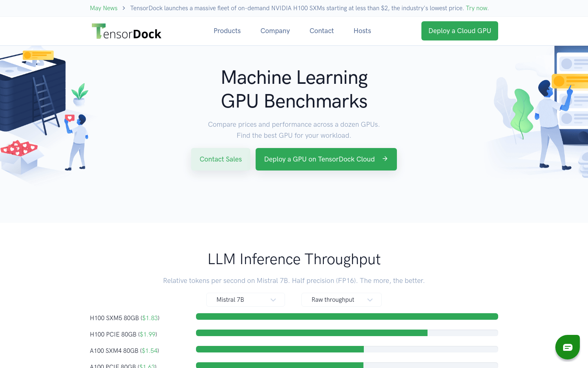Image resolution: width=588 pixels, height=368 pixels.
Task: Click the H100 PCIE 80GB throughput bar
Action: [347, 333]
